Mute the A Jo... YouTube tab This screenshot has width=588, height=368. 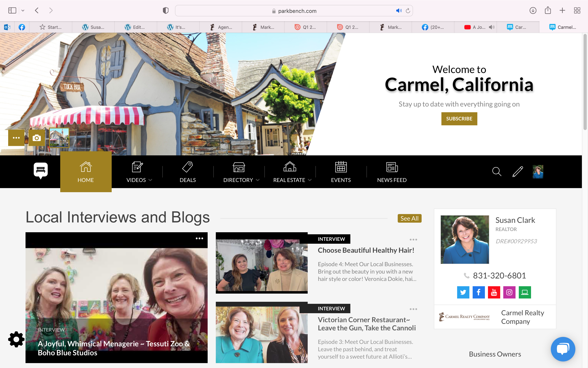[x=492, y=27]
